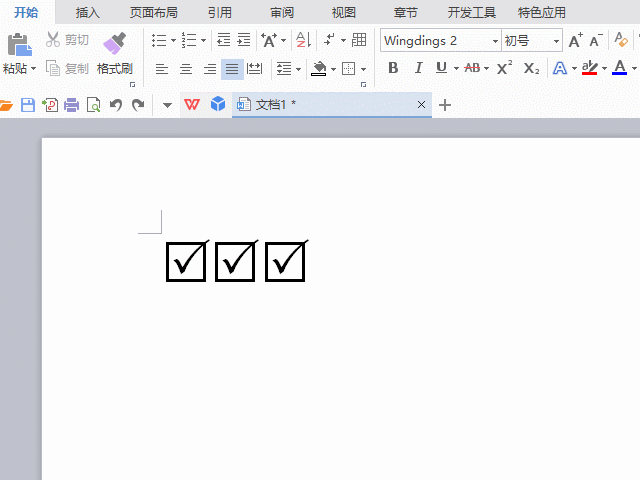Export to PDF icon
Image resolution: width=640 pixels, height=480 pixels.
pyautogui.click(x=50, y=105)
